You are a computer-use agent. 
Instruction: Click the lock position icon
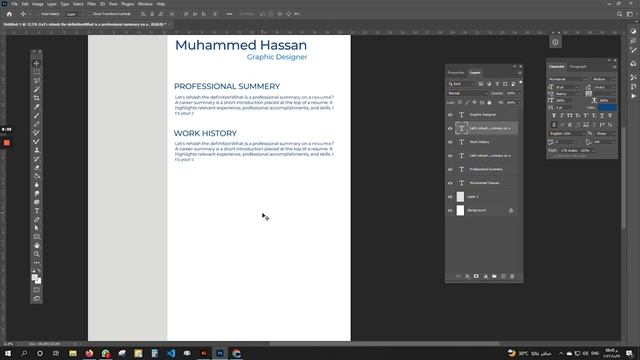pos(474,102)
